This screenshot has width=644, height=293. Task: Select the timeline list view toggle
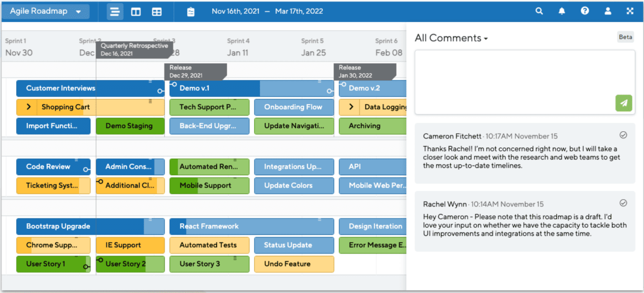click(115, 11)
